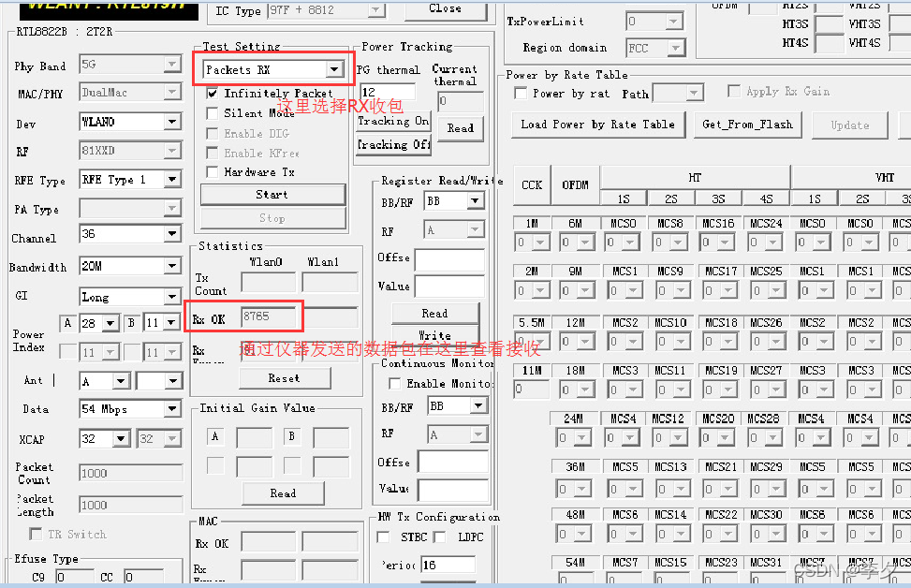Click the Get_From_Flash button
Image resolution: width=911 pixels, height=588 pixels.
[x=748, y=125]
